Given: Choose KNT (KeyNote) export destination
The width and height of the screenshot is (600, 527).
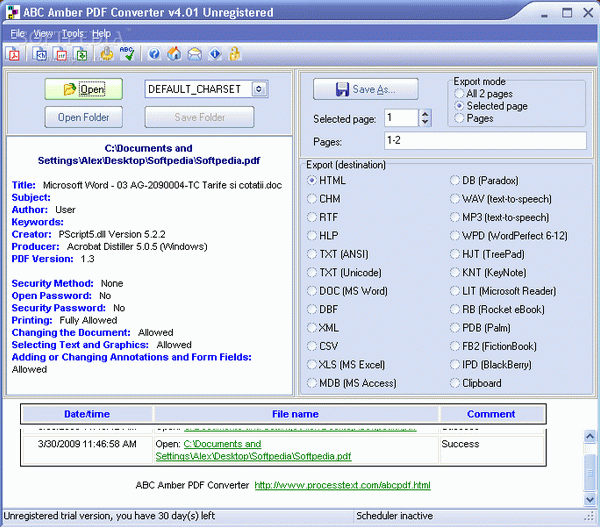Looking at the screenshot, I should [488, 272].
